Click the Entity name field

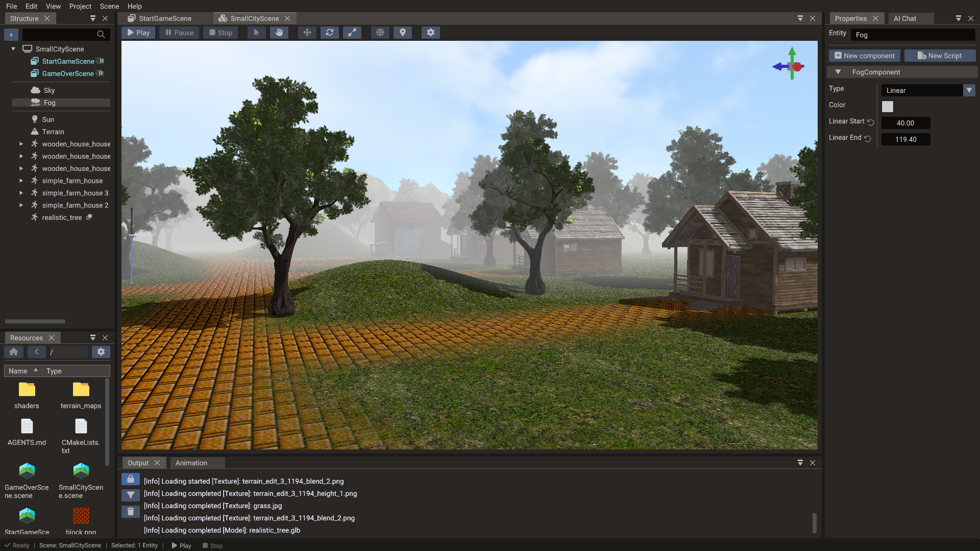click(913, 35)
